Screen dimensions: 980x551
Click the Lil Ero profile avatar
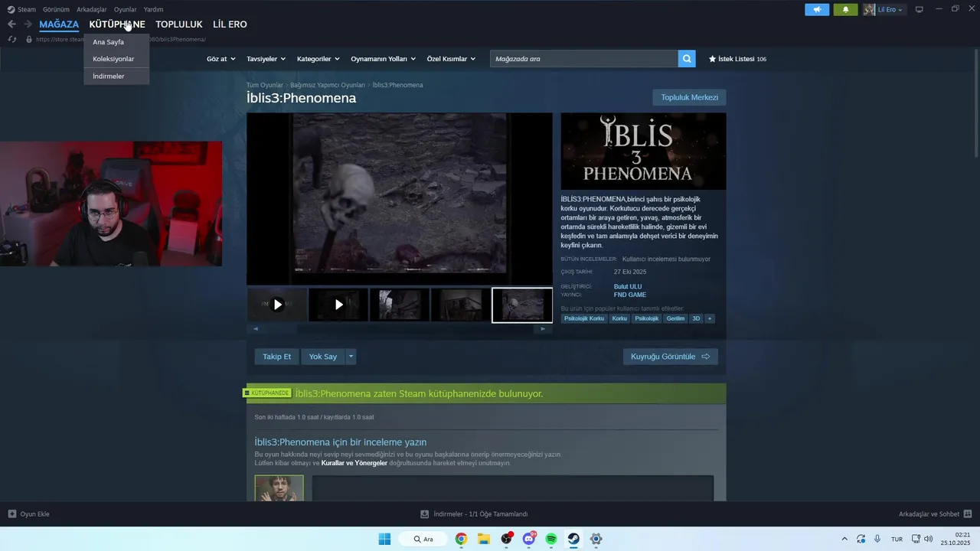(869, 10)
